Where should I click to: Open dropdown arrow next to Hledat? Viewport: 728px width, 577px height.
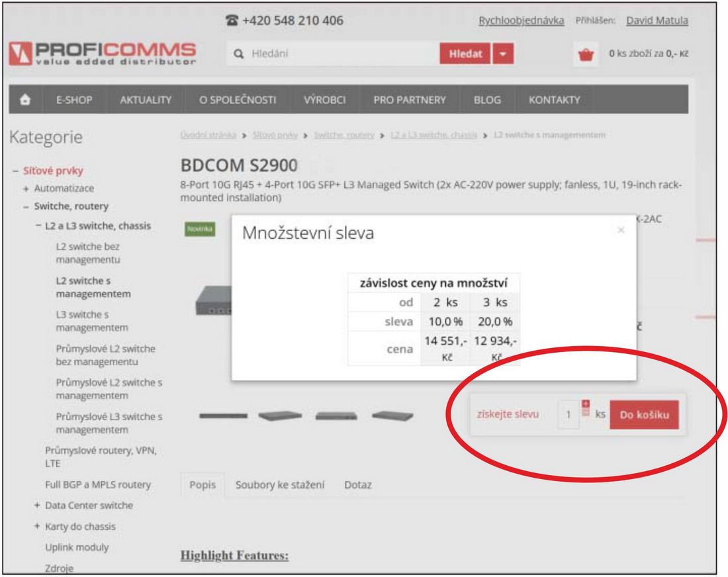click(506, 54)
